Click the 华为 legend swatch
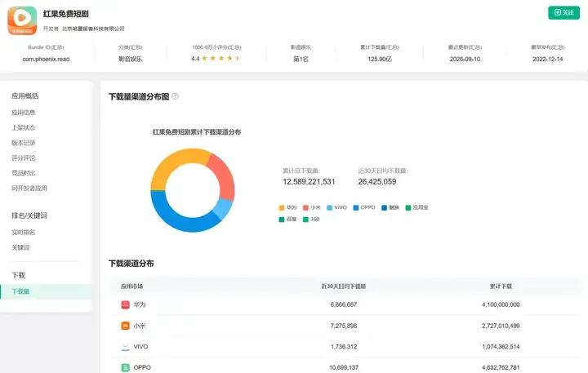This screenshot has height=373, width=588. click(282, 207)
